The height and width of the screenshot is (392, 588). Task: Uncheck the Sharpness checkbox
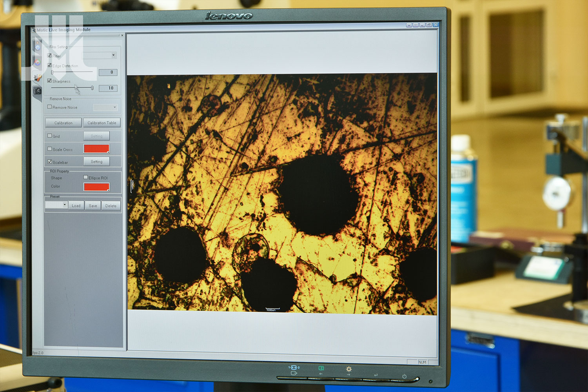click(49, 81)
